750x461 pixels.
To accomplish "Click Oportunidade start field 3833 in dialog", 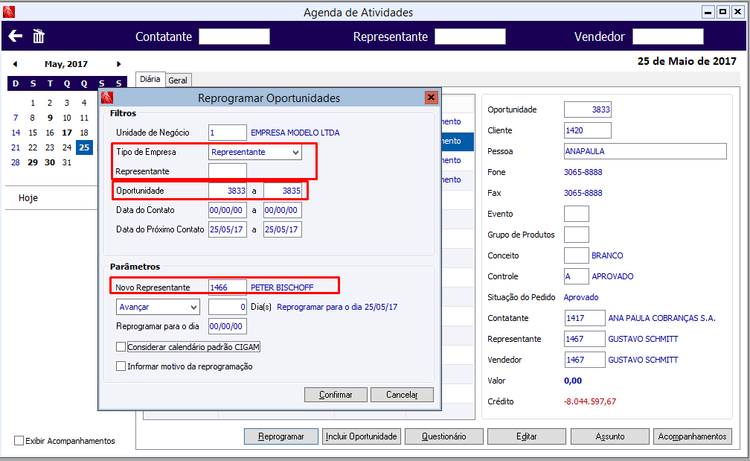I will pyautogui.click(x=228, y=191).
